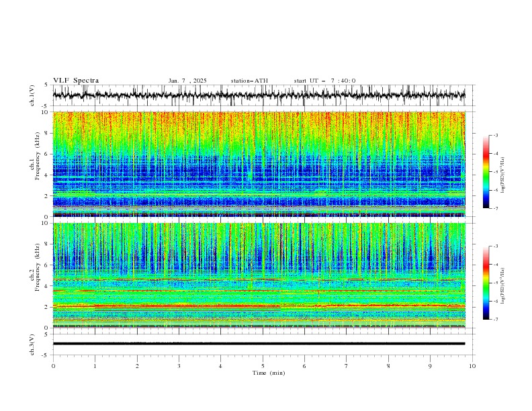Click the "ch.3(V)" vertical axis label
The width and height of the screenshot is (532, 411).
pyautogui.click(x=32, y=345)
